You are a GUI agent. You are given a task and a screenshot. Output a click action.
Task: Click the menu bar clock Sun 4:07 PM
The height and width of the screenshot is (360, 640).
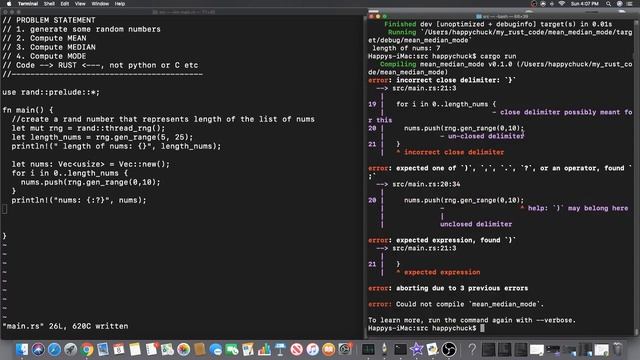click(x=584, y=4)
